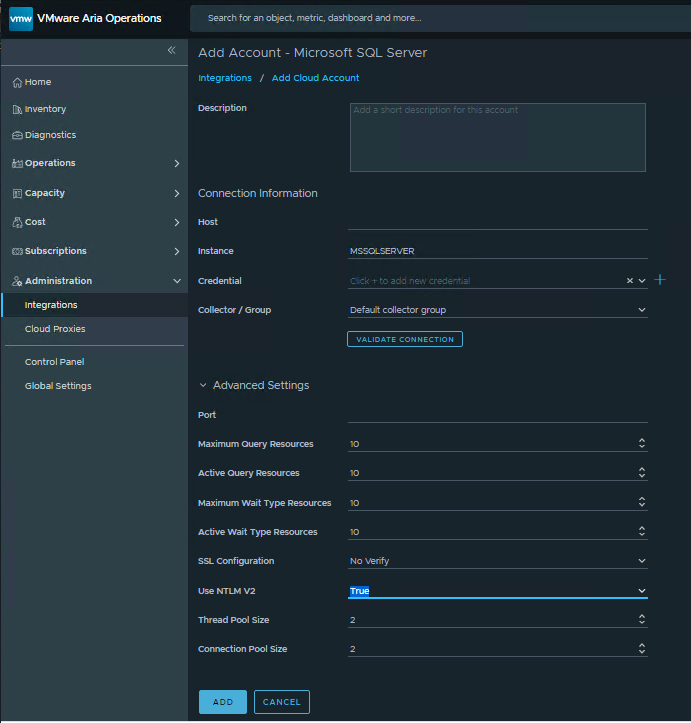
Task: Click the Validate Connection button
Action: click(405, 339)
